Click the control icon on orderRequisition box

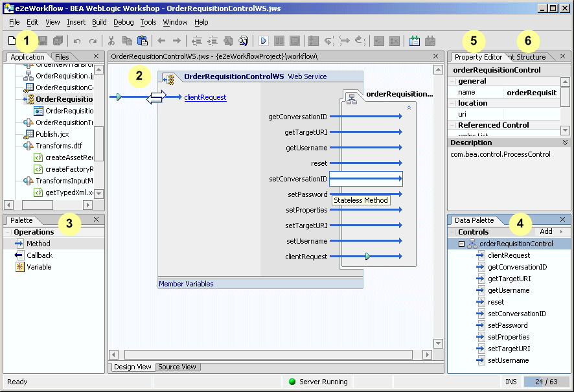(352, 99)
